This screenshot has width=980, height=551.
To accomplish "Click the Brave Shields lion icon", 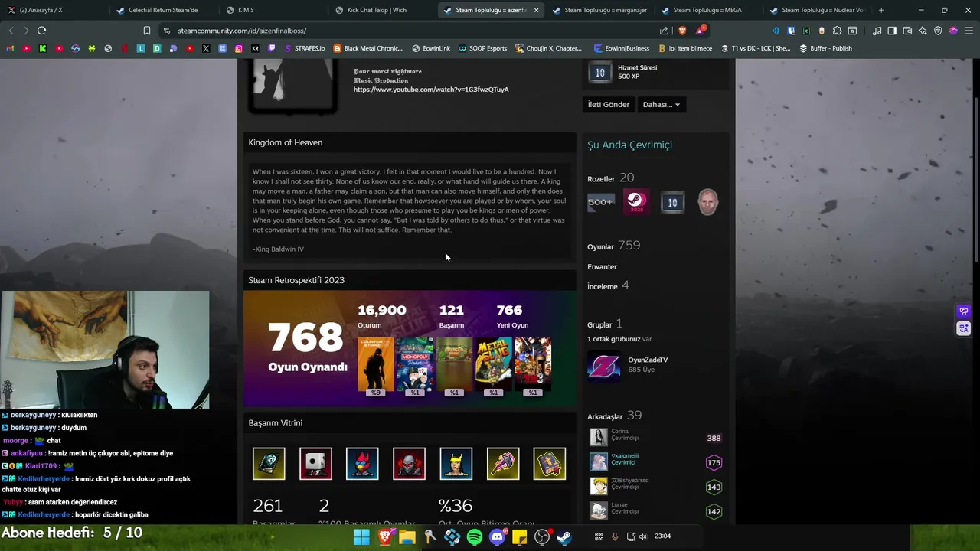I will pos(682,31).
